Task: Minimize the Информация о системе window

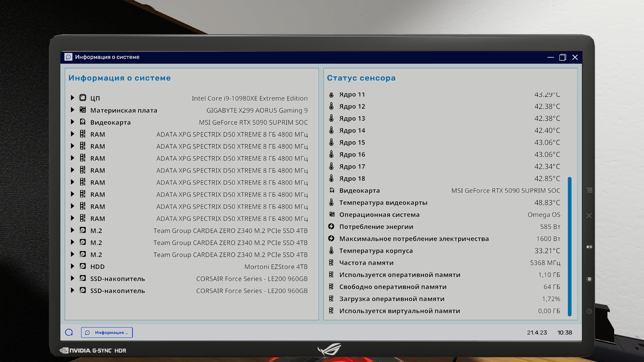Action: [x=550, y=57]
